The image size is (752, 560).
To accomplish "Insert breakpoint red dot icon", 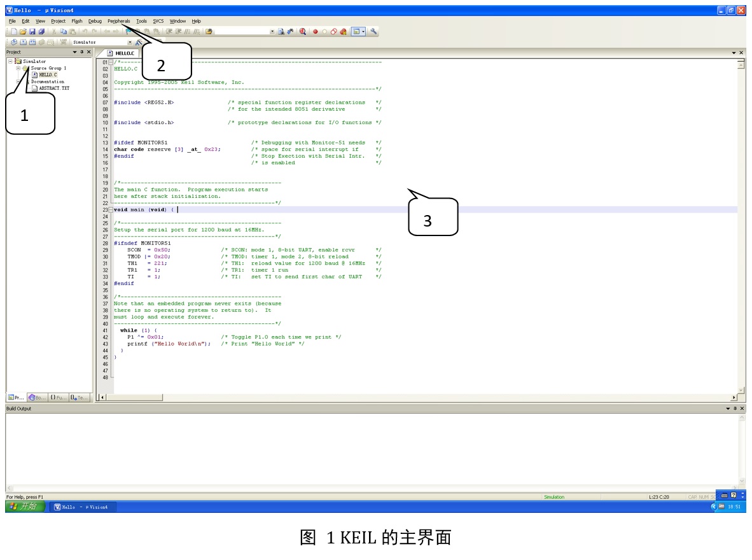I will click(315, 32).
